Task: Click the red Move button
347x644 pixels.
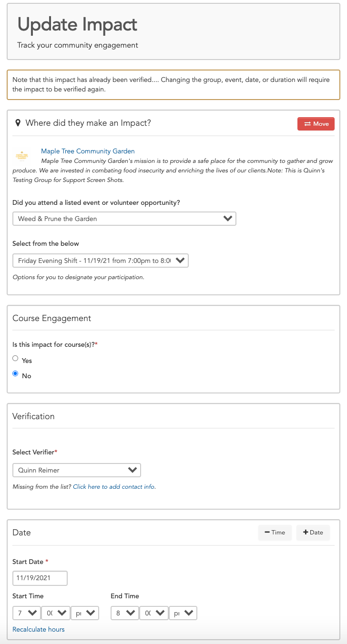Action: [x=316, y=124]
